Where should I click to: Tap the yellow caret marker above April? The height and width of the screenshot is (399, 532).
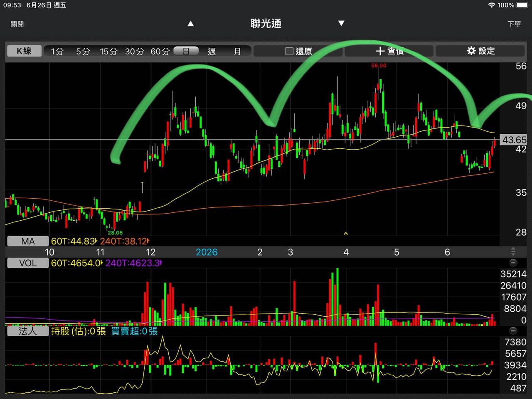click(346, 234)
